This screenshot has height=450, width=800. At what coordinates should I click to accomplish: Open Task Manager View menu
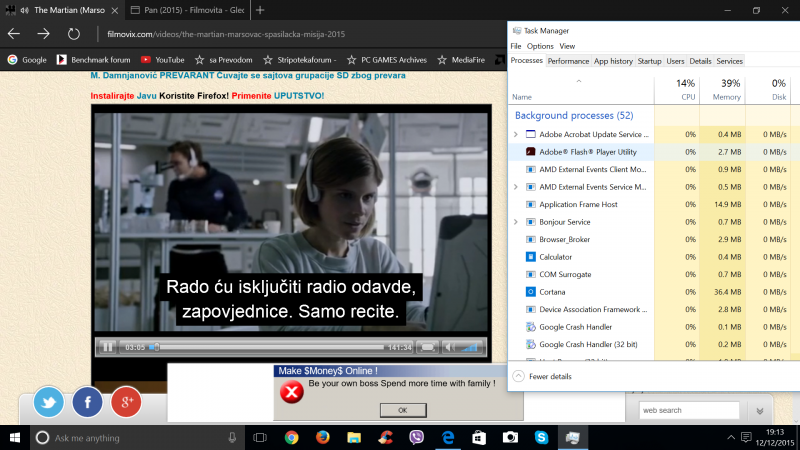[567, 46]
